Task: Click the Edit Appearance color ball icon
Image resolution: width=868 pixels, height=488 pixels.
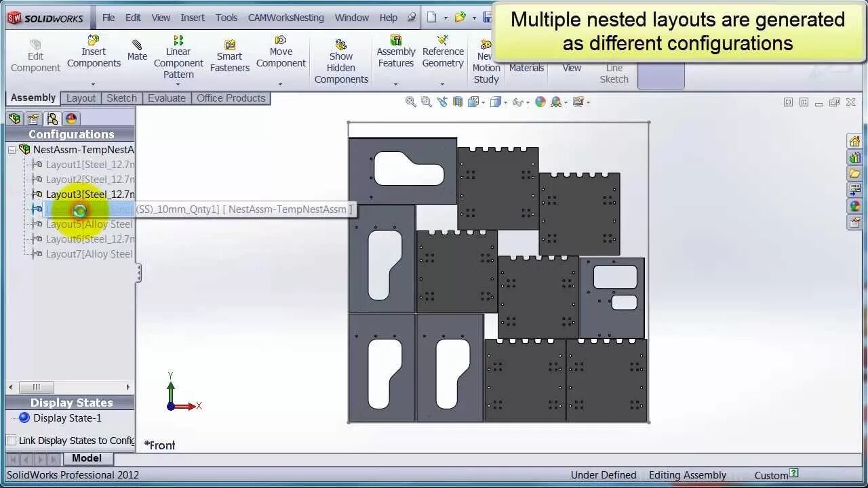Action: click(x=540, y=102)
